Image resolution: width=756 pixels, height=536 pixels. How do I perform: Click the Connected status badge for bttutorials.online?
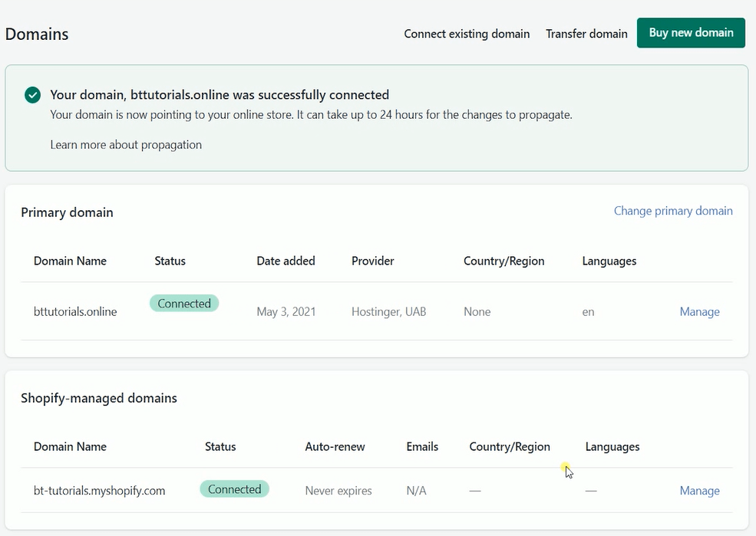click(184, 303)
